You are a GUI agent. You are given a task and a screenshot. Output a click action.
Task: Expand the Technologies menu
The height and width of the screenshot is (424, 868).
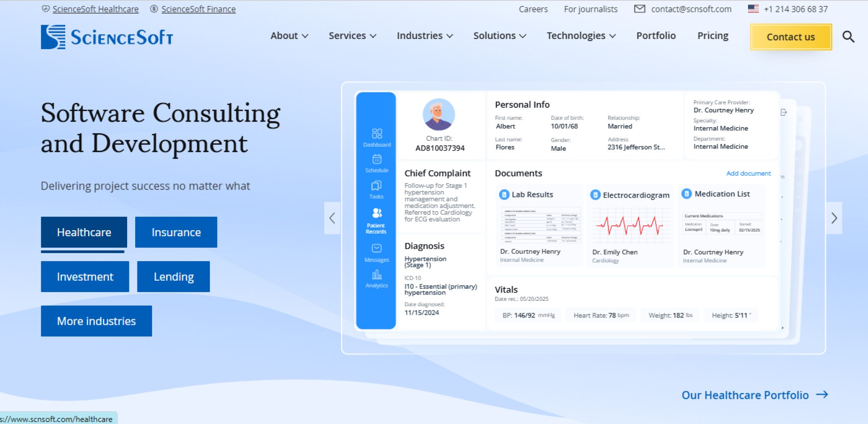tap(581, 36)
